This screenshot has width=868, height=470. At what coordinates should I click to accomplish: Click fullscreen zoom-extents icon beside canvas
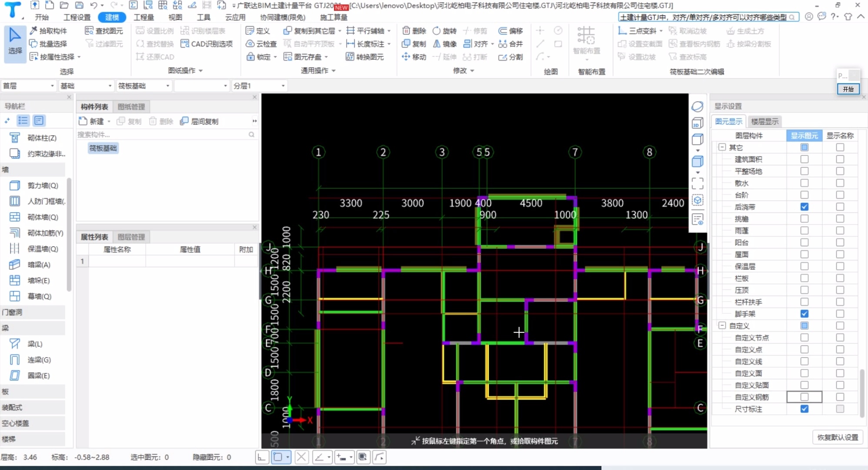[x=698, y=184]
